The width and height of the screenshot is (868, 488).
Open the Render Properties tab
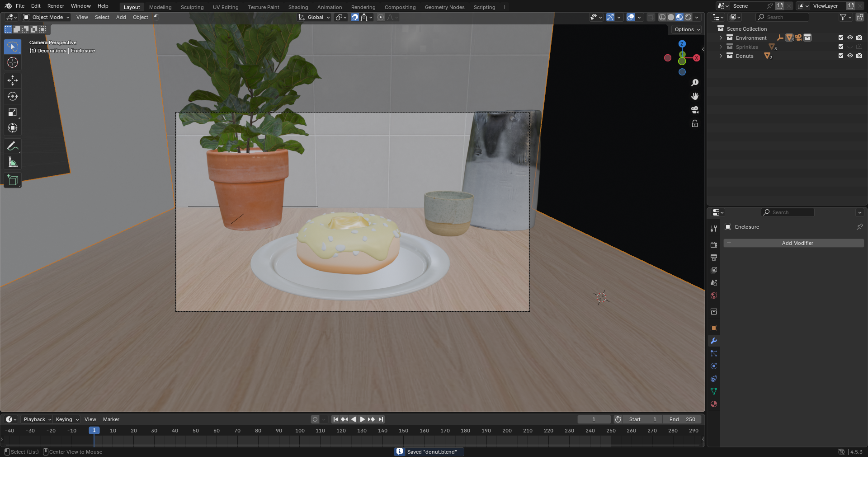pyautogui.click(x=713, y=244)
